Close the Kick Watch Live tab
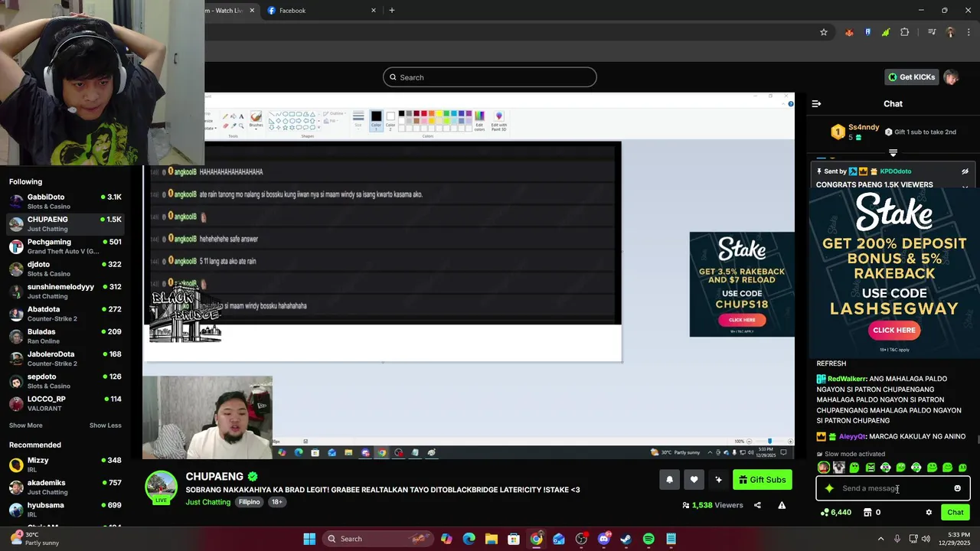The width and height of the screenshot is (980, 551). tap(252, 11)
